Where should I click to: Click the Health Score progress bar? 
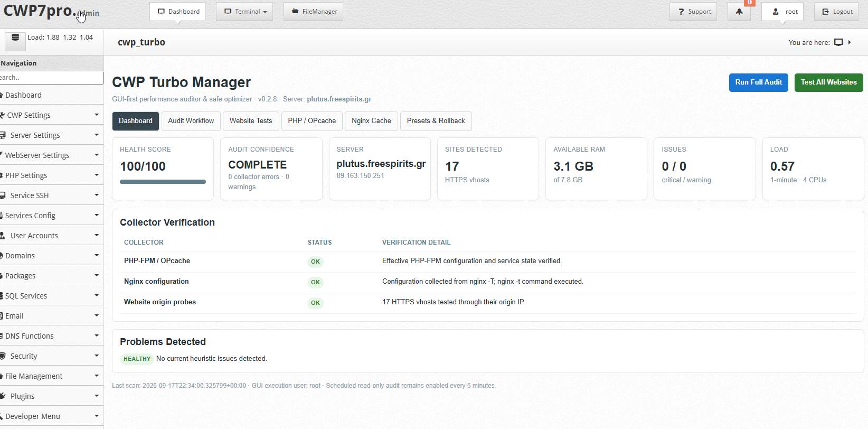163,182
